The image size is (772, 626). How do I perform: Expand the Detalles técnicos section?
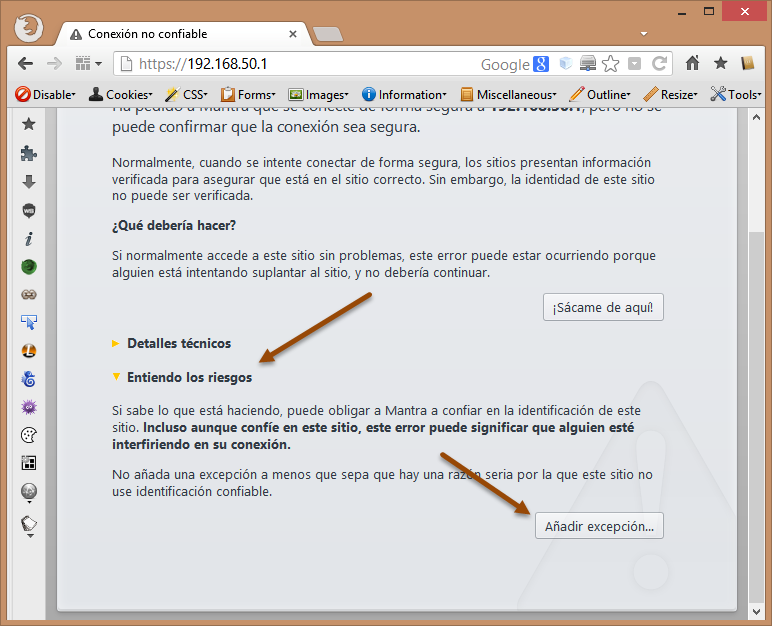pos(178,343)
